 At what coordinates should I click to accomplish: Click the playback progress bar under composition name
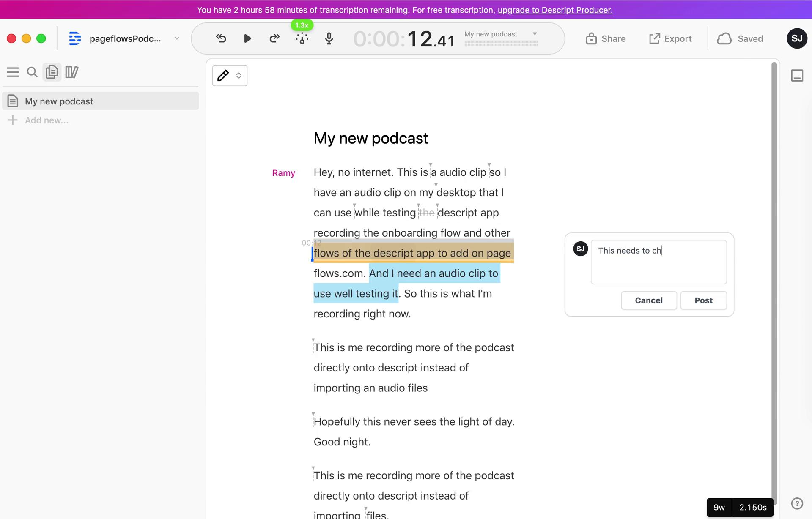[x=501, y=43]
